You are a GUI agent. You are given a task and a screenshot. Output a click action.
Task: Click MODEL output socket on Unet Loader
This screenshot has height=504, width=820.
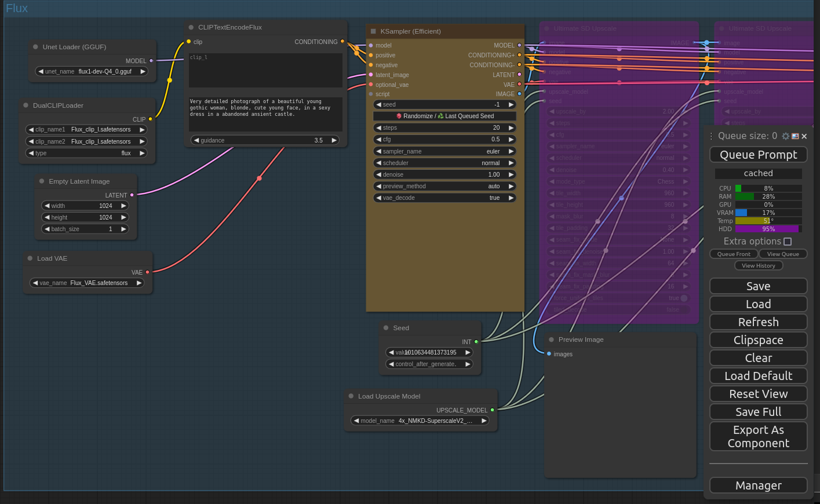click(151, 61)
